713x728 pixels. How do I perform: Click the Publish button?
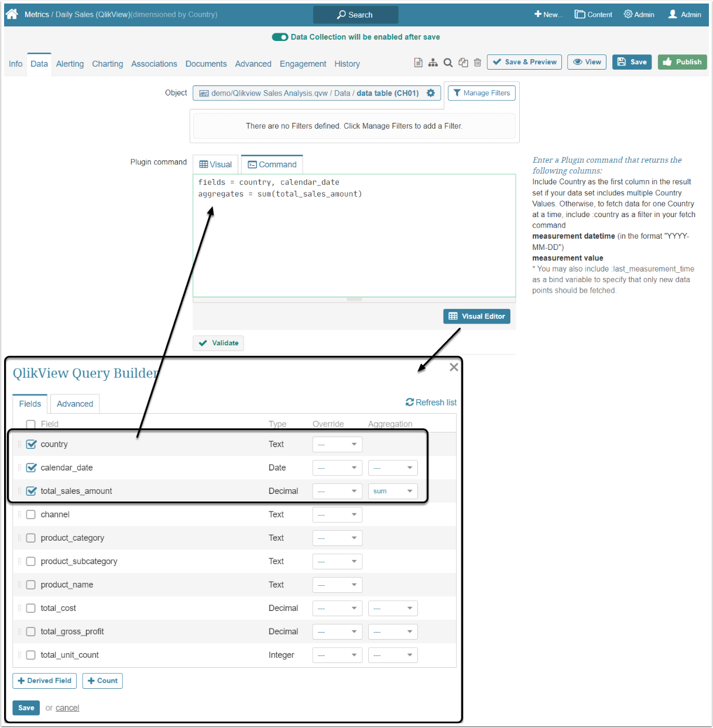682,62
